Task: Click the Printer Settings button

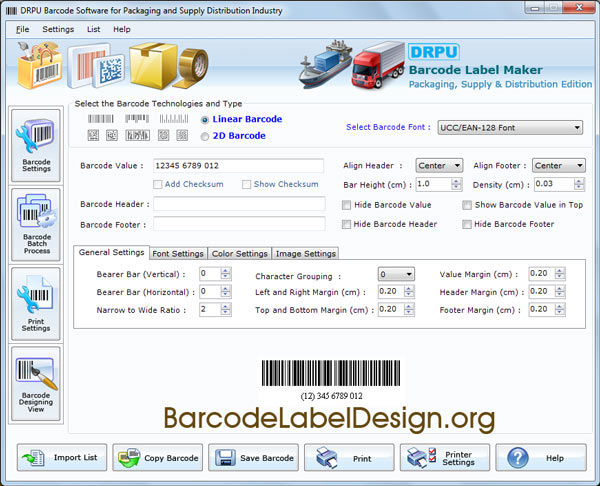Action: pos(445,457)
